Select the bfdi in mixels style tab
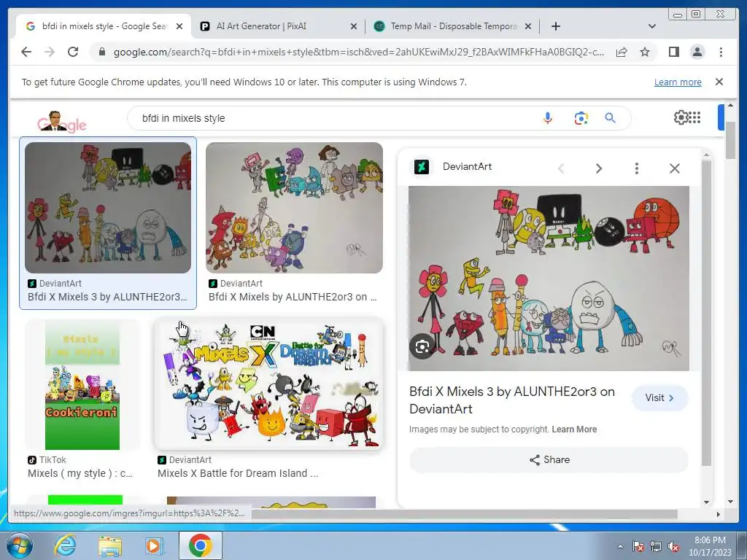 (x=104, y=26)
